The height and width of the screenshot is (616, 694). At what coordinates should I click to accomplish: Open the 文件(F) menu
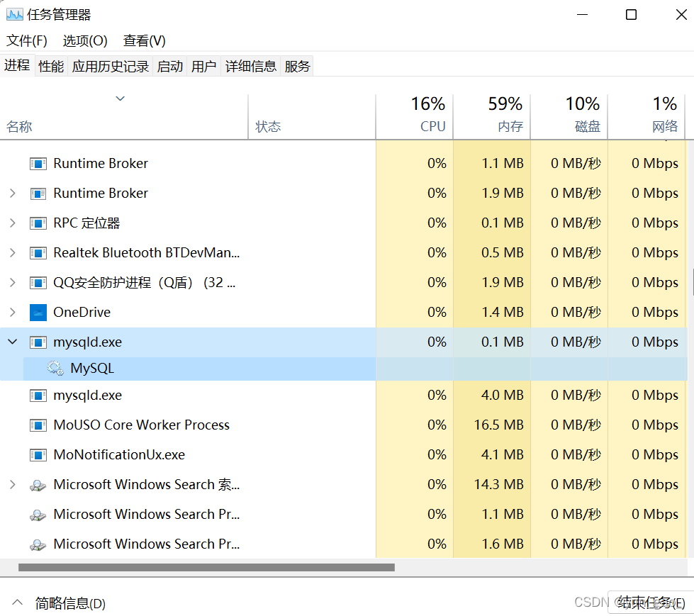tap(26, 40)
